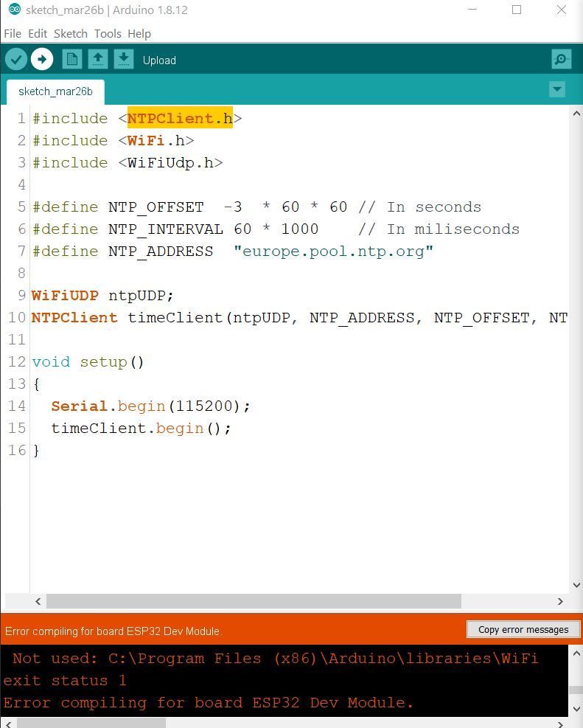The width and height of the screenshot is (583, 728).
Task: Click the Verify checkmark button
Action: coord(16,60)
